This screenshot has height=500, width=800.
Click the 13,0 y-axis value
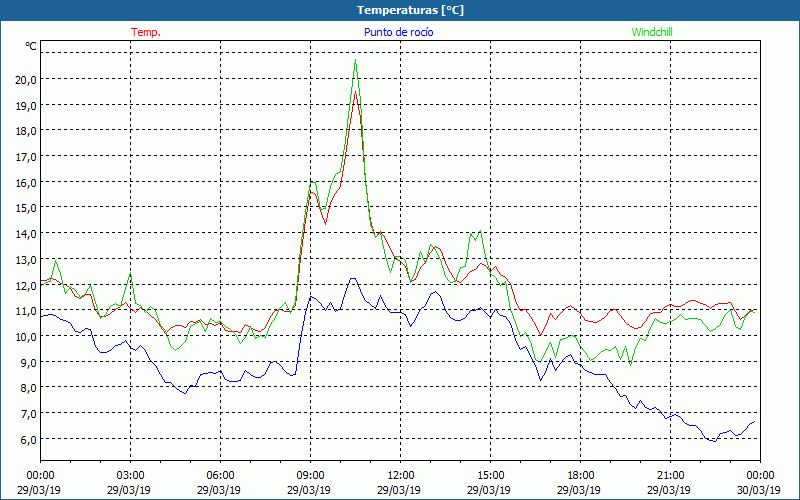26,260
